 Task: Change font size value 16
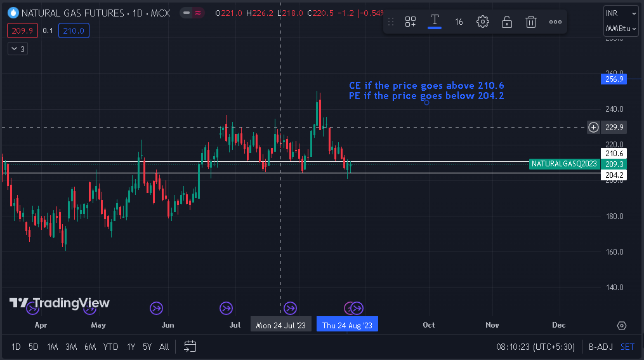point(459,22)
